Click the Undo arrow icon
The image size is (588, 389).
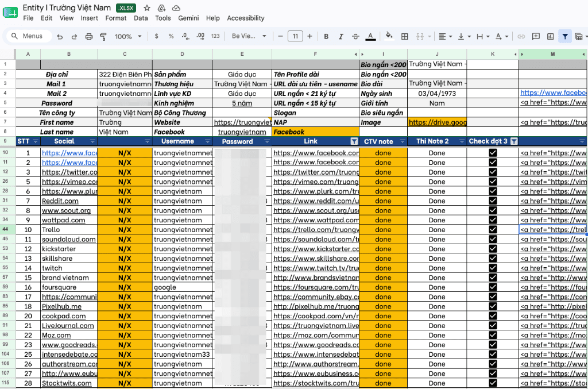(x=60, y=36)
